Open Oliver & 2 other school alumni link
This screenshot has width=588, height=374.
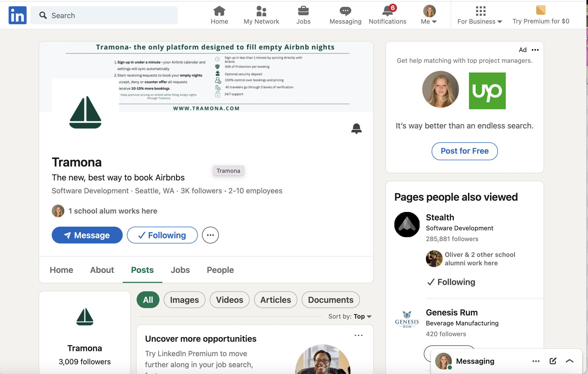pyautogui.click(x=480, y=259)
